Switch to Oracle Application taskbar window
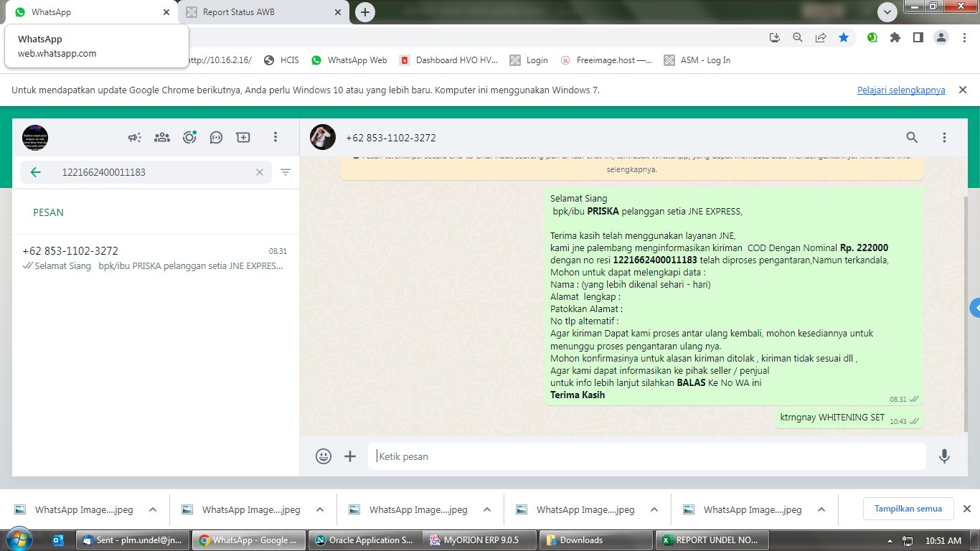980x551 pixels. tap(364, 540)
